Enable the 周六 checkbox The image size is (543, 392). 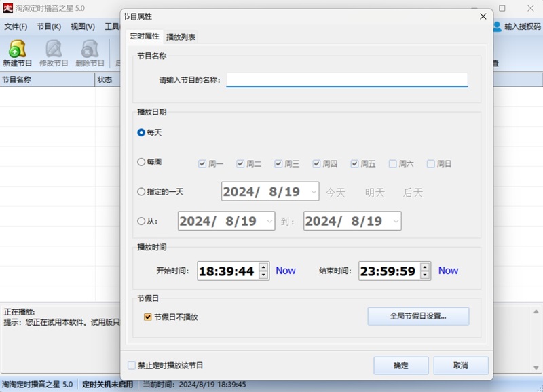393,163
